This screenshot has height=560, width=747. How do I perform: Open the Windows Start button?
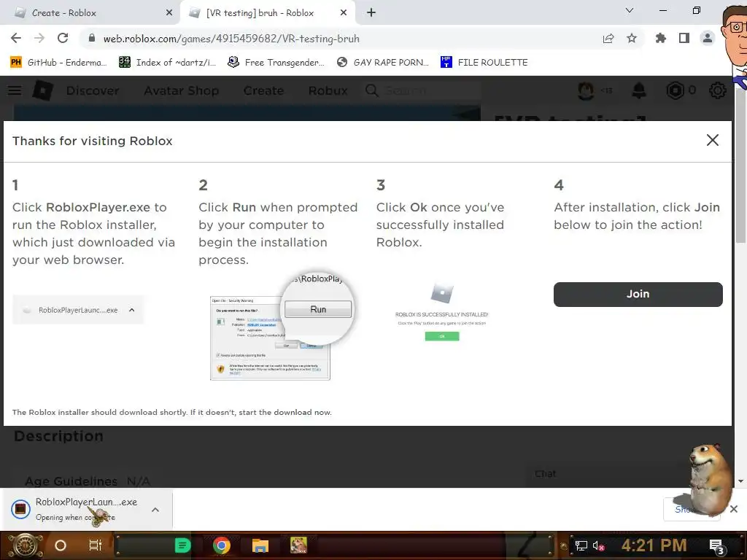(x=25, y=545)
